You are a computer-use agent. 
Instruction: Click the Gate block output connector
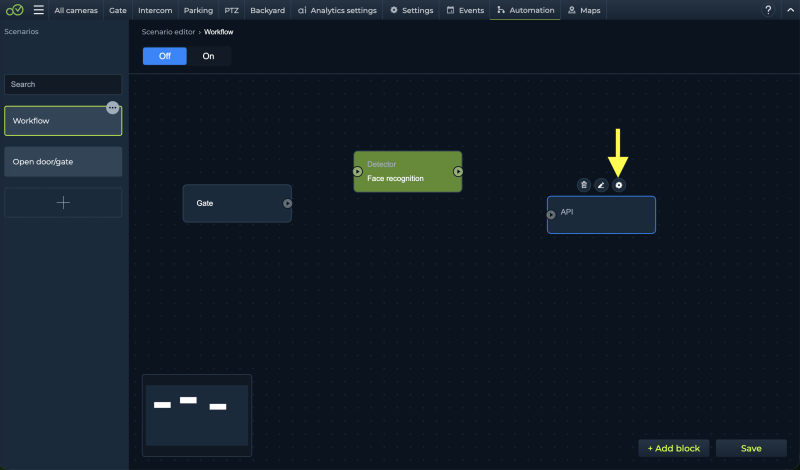click(x=288, y=203)
